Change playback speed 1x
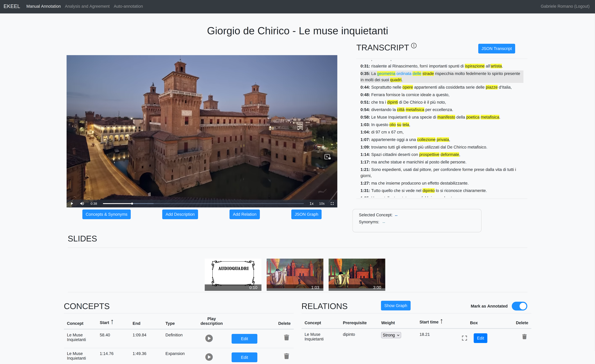This screenshot has width=595, height=364. pos(312,204)
